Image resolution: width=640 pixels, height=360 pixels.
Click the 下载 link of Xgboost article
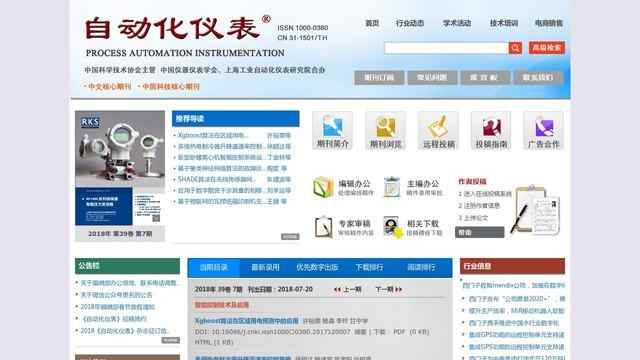click(x=380, y=332)
